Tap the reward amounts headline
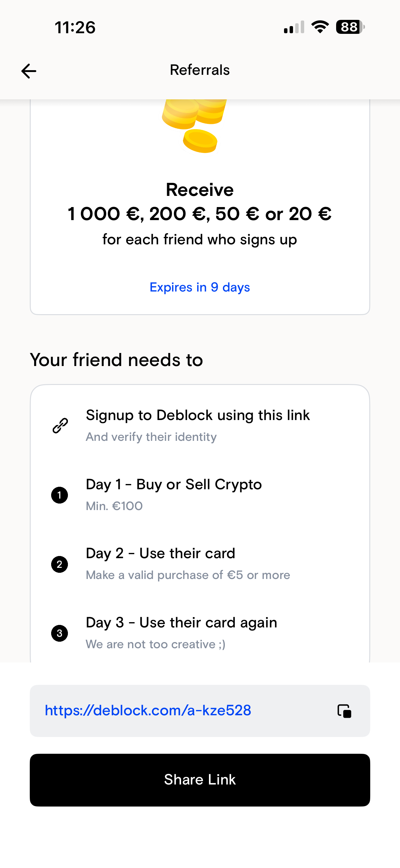The image size is (400, 868). 200,214
